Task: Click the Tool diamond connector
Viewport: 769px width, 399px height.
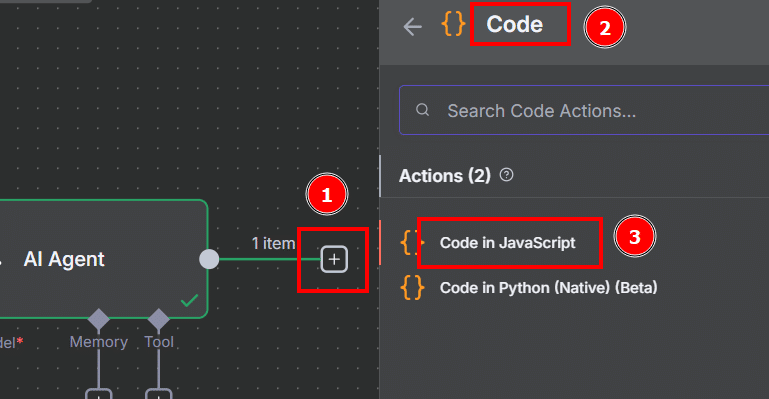Action: 158,320
